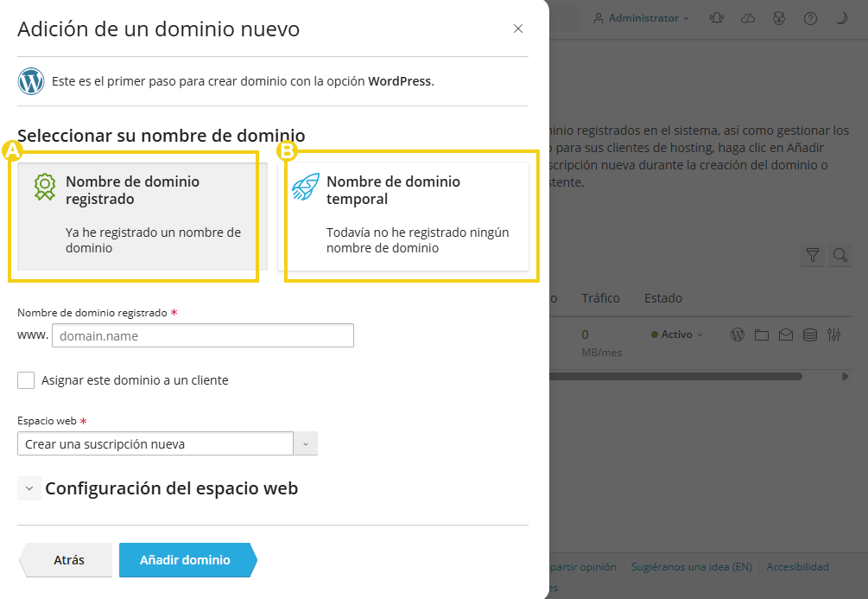Open hosting settings via the sliders icon
The height and width of the screenshot is (599, 868).
point(833,335)
